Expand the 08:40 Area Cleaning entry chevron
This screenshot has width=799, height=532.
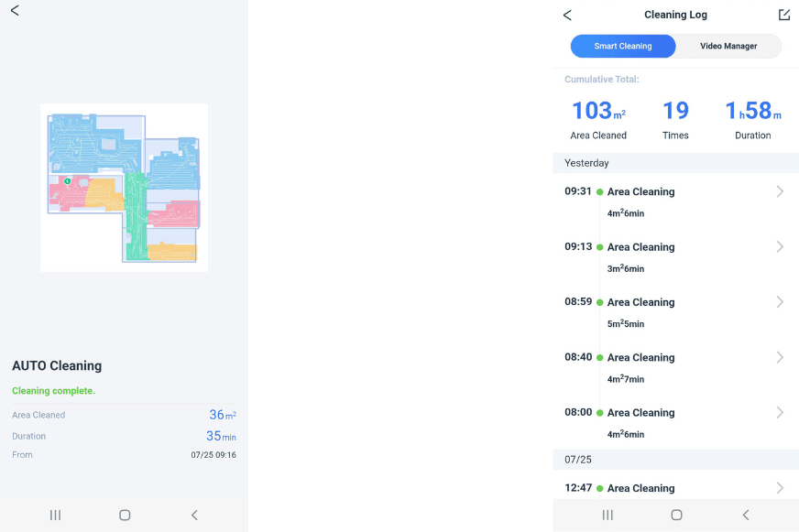[780, 357]
